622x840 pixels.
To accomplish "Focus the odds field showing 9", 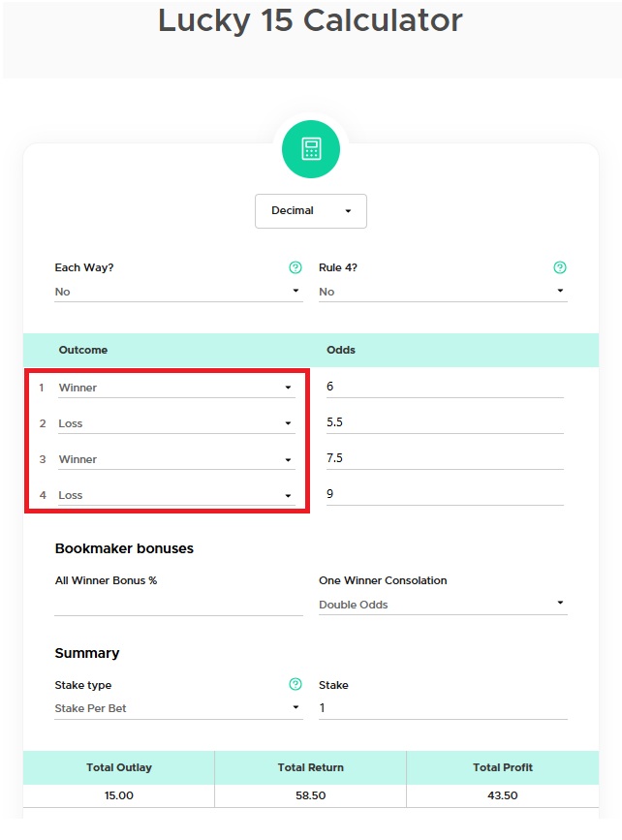I will 444,494.
